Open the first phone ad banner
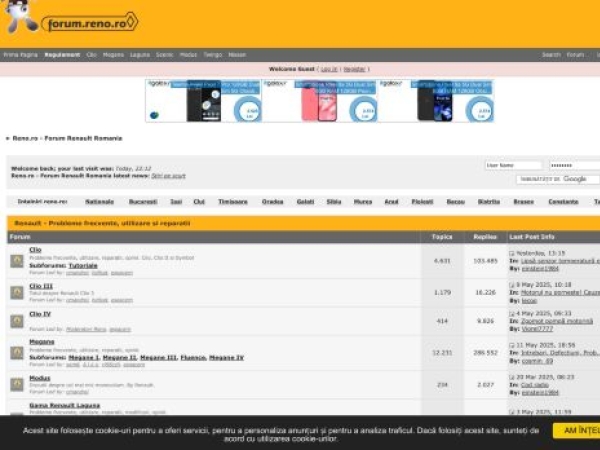This screenshot has height=450, width=600. tap(204, 101)
